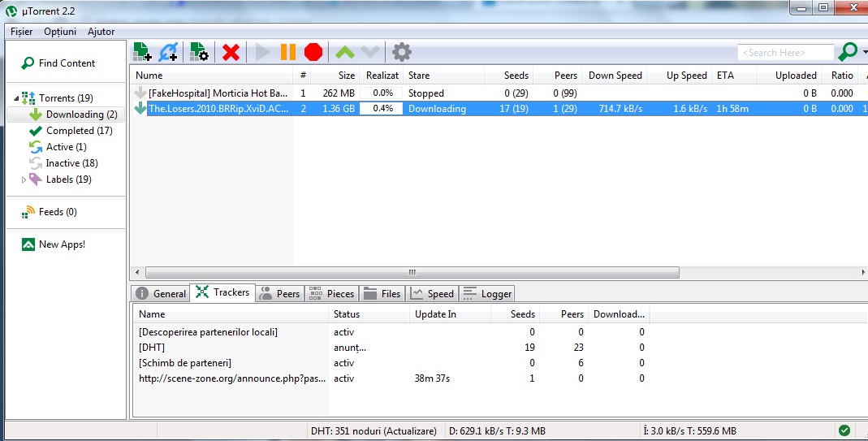Select the scene-zone.org tracker row
Image resolution: width=868 pixels, height=441 pixels.
(392, 378)
